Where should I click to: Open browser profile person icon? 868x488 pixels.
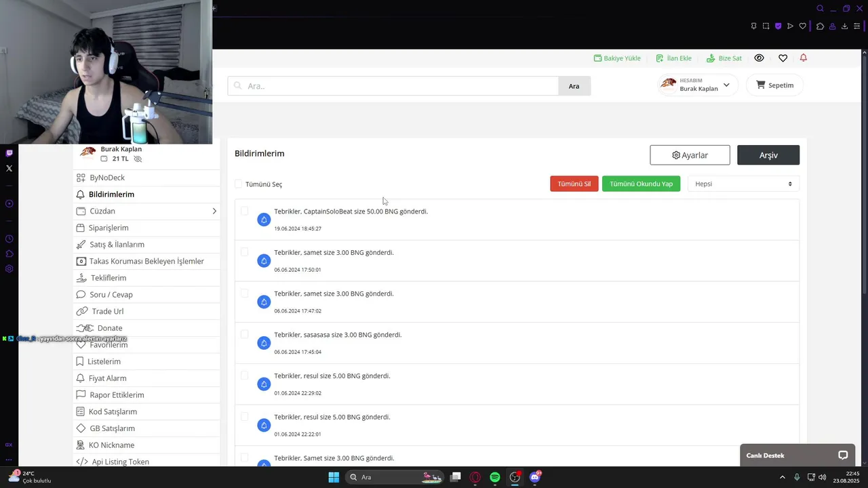coord(832,26)
